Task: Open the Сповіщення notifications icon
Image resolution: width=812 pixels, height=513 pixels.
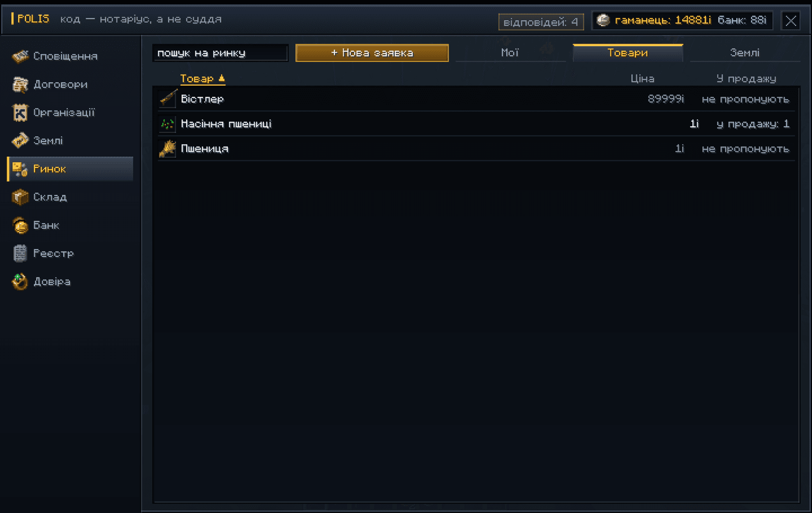Action: click(x=20, y=56)
